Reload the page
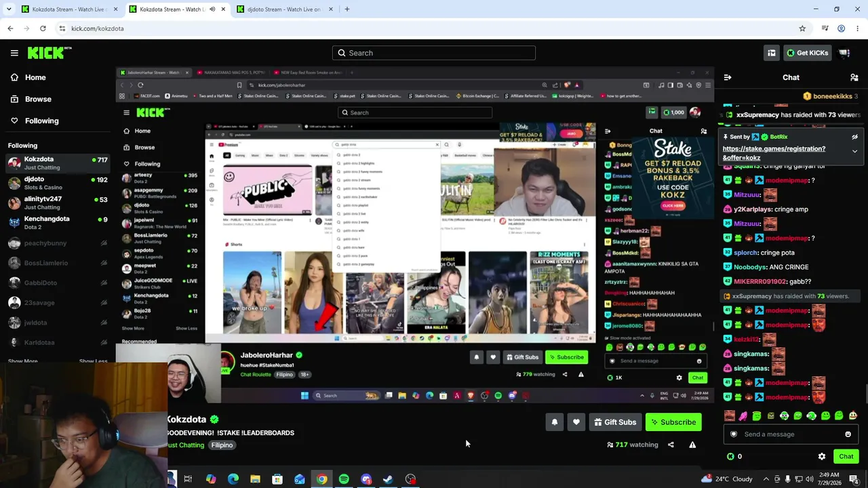868x488 pixels. click(43, 28)
